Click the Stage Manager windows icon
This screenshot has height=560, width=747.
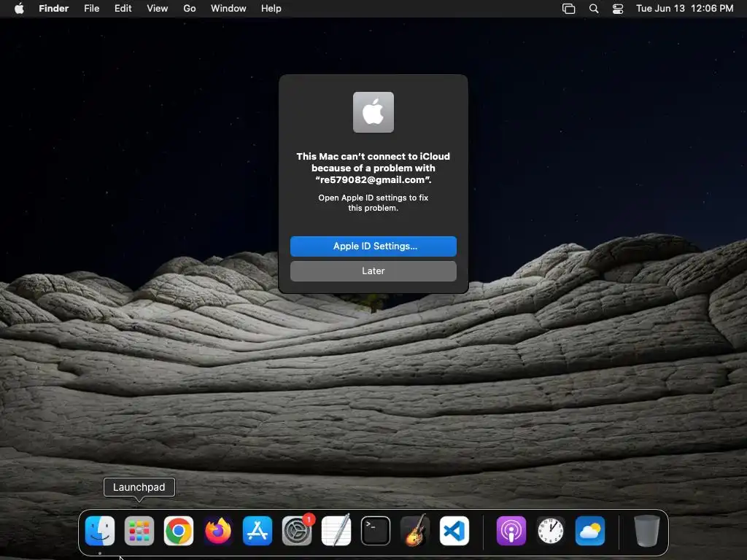click(x=568, y=9)
